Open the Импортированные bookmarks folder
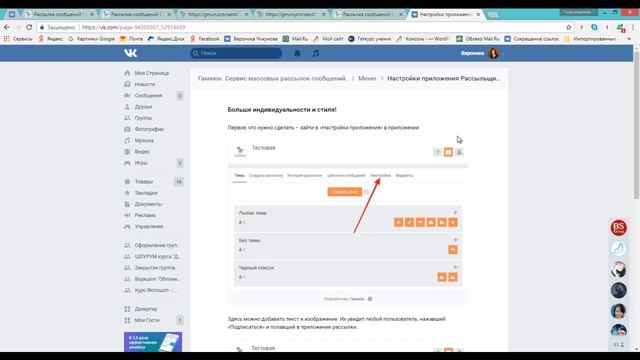The image size is (640, 360). (x=590, y=39)
